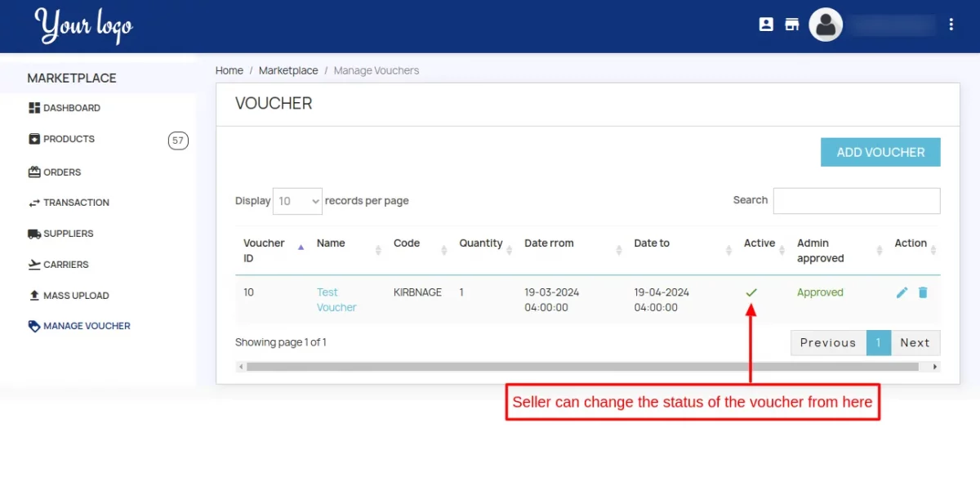
Task: Click the pencil edit icon for Test Voucher
Action: 902,292
